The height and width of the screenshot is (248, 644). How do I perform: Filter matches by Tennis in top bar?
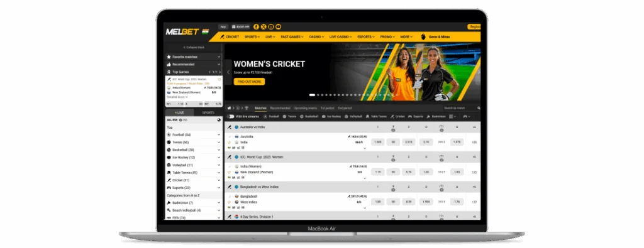pos(289,116)
